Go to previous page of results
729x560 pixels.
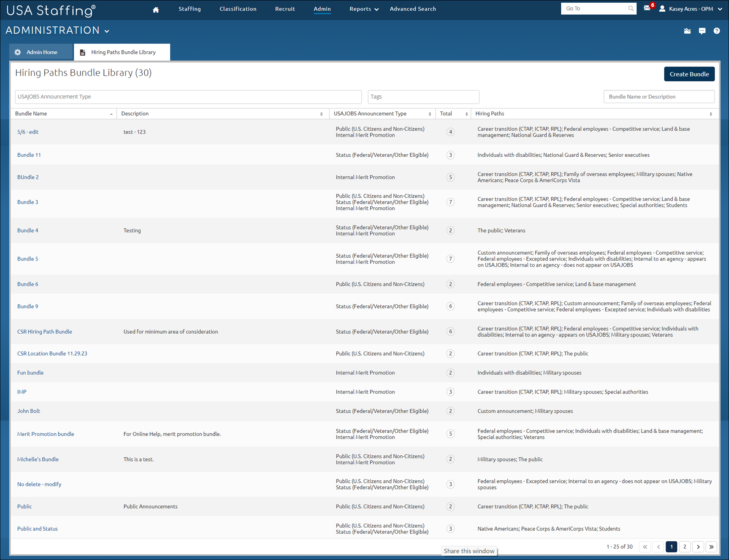pos(658,547)
